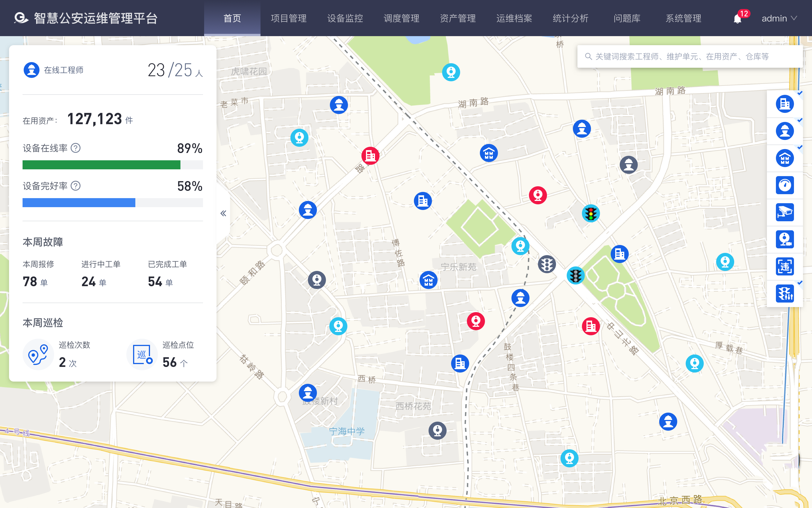
Task: Open the admin user dropdown
Action: 779,18
